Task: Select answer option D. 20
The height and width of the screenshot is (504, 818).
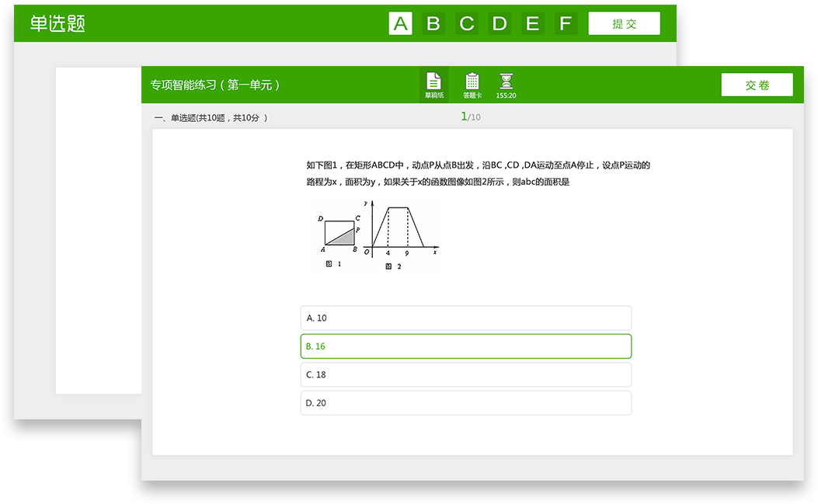Action: pos(465,403)
